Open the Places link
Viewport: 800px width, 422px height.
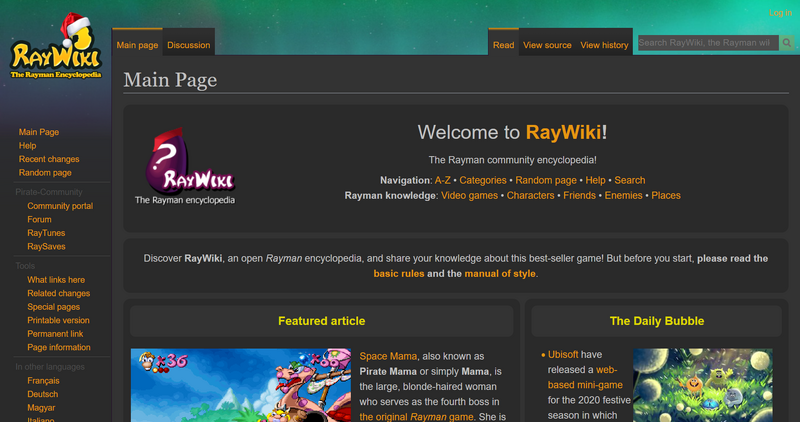666,195
